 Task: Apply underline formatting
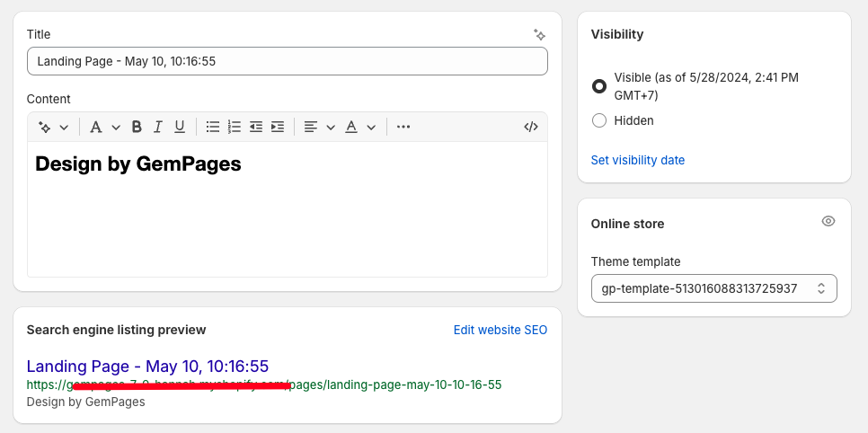180,127
